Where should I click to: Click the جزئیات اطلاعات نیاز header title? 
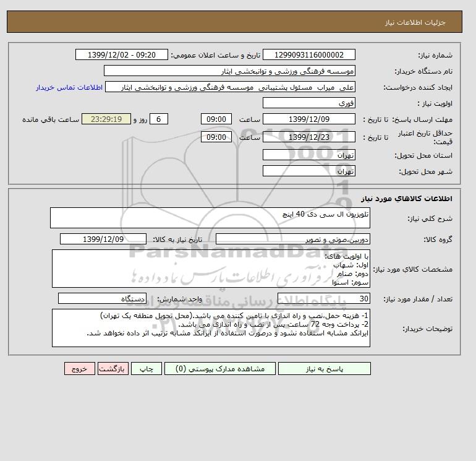pos(415,22)
